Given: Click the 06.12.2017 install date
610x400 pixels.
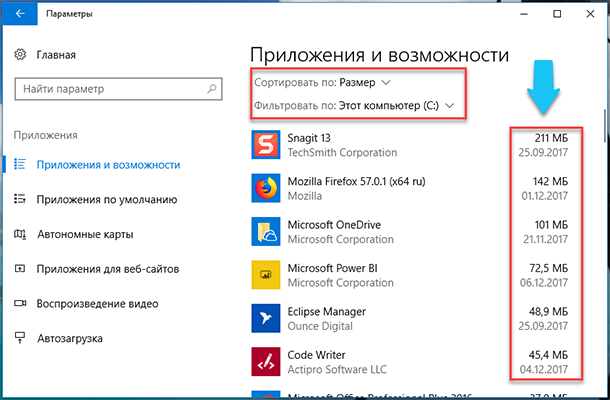Looking at the screenshot, I should 544,282.
